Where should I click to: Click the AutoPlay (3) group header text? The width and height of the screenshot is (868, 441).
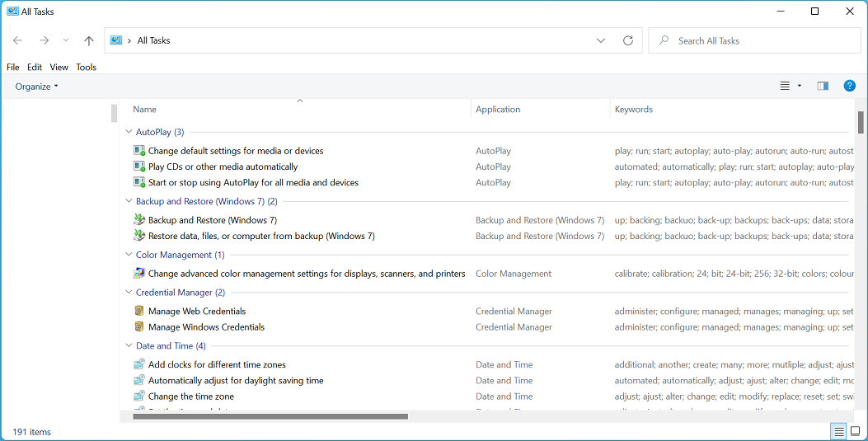click(x=160, y=132)
